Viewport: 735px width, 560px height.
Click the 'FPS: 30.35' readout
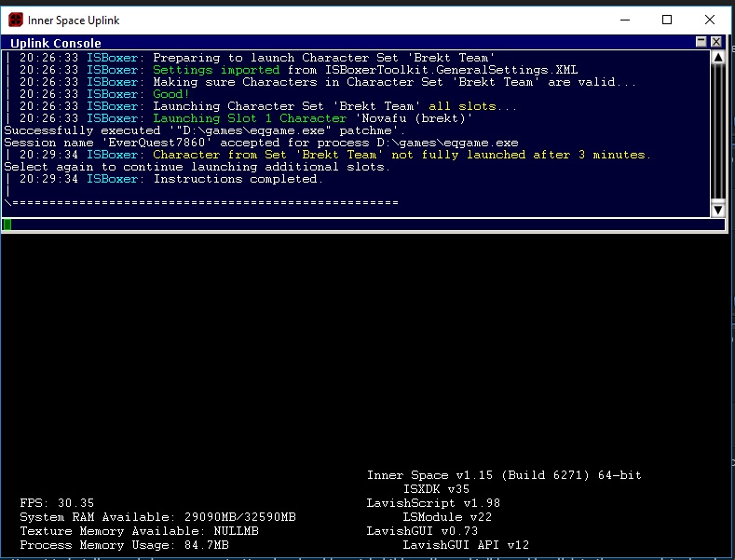click(x=57, y=503)
